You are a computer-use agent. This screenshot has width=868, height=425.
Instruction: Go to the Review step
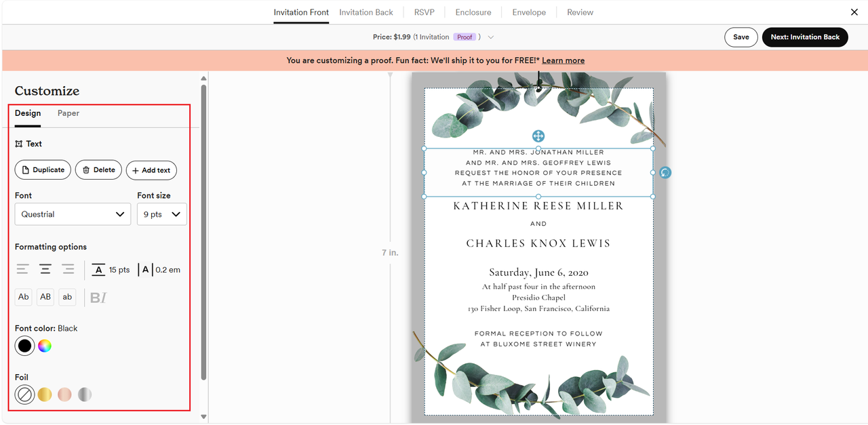(580, 12)
